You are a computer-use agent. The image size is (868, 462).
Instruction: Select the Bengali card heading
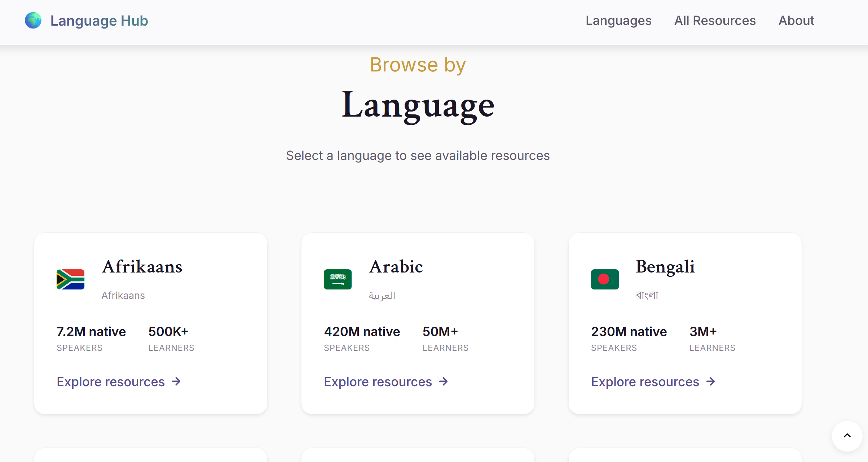pyautogui.click(x=665, y=267)
